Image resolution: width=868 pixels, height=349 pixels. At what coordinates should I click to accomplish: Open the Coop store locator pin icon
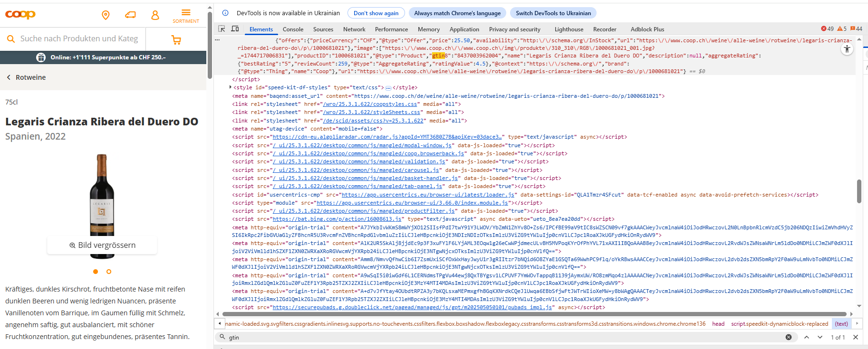point(106,15)
